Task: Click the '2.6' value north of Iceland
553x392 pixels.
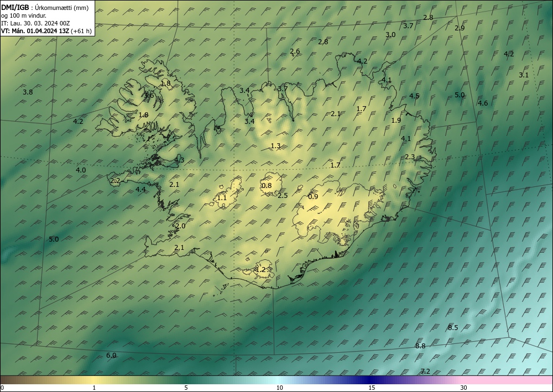Action: [x=295, y=51]
